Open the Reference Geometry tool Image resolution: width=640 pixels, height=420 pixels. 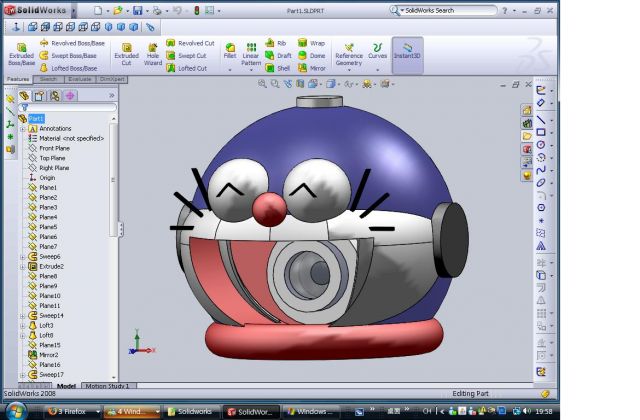[x=349, y=55]
